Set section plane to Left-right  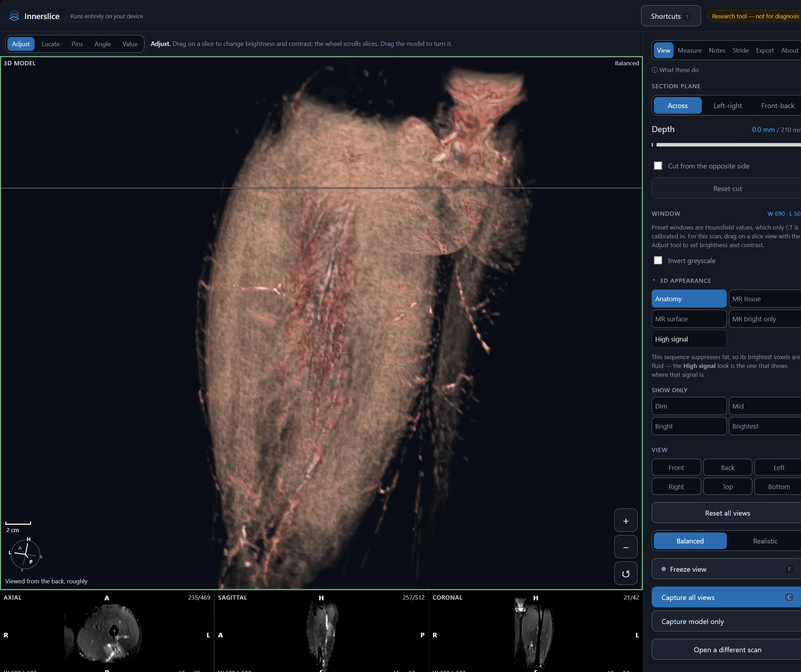(727, 106)
